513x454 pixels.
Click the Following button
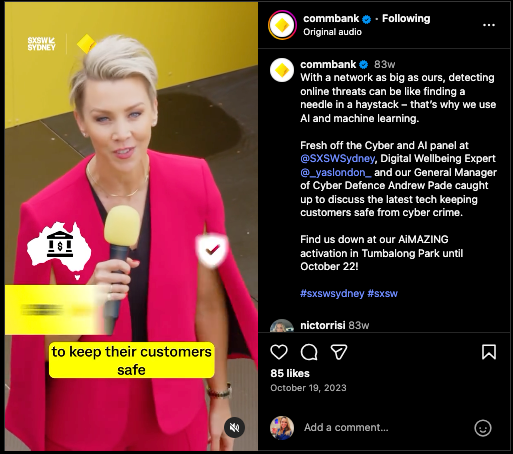[x=406, y=18]
